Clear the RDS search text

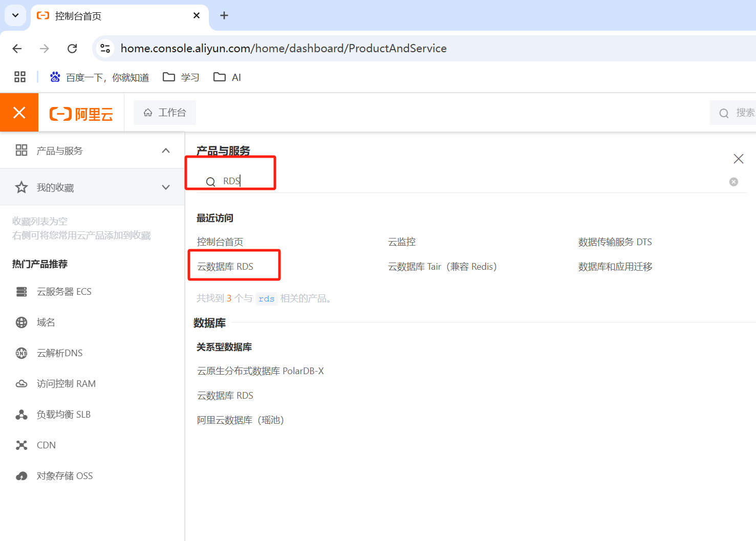click(733, 182)
